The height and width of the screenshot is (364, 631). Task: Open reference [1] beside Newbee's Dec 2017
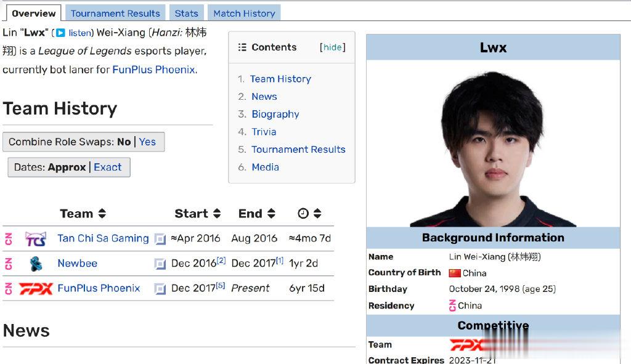pos(280,261)
